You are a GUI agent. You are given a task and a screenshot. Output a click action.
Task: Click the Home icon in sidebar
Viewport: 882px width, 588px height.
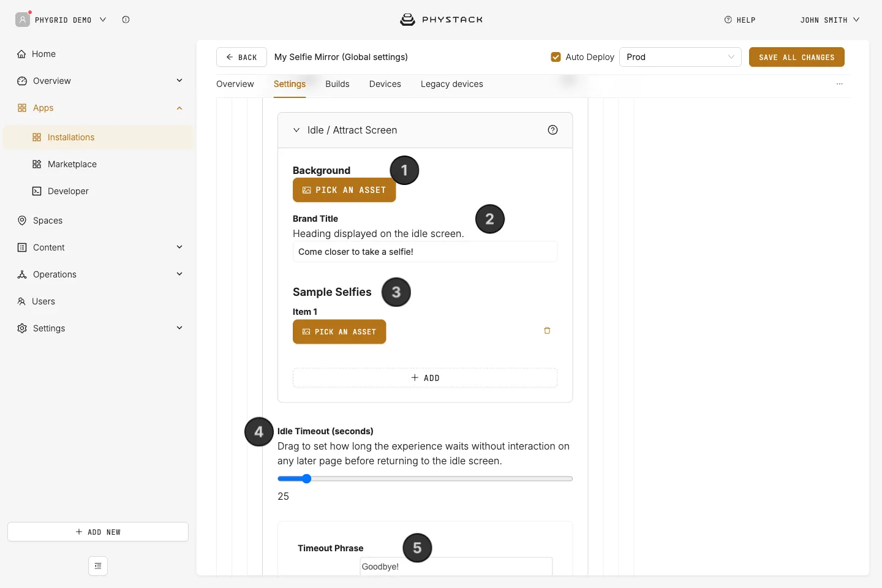pyautogui.click(x=22, y=54)
